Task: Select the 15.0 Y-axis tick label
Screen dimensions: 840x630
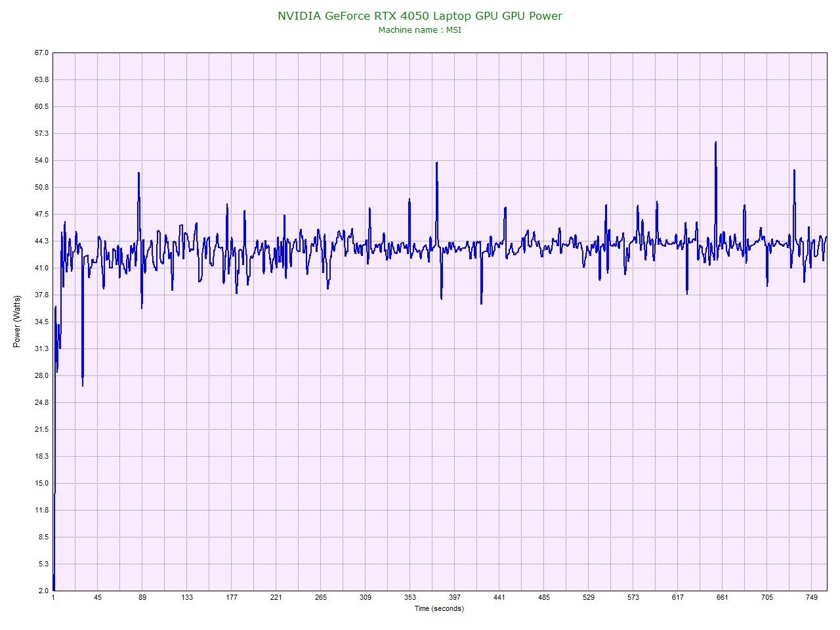Action: click(x=41, y=483)
